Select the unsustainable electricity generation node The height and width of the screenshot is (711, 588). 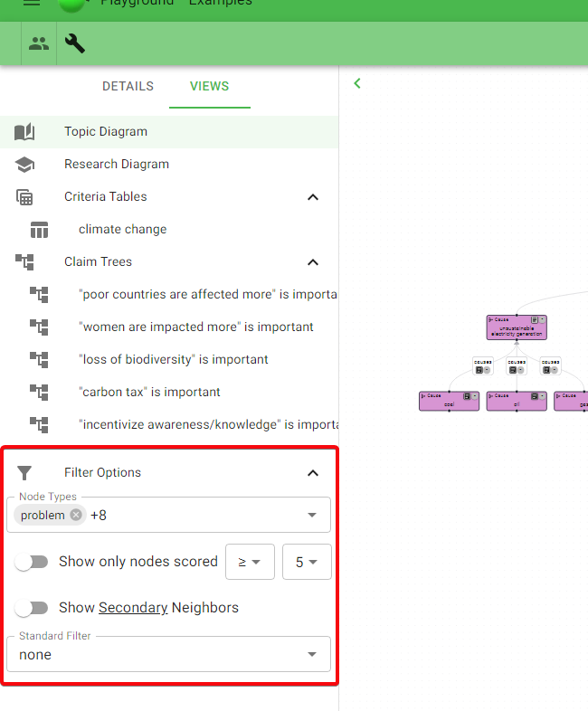[x=517, y=327]
